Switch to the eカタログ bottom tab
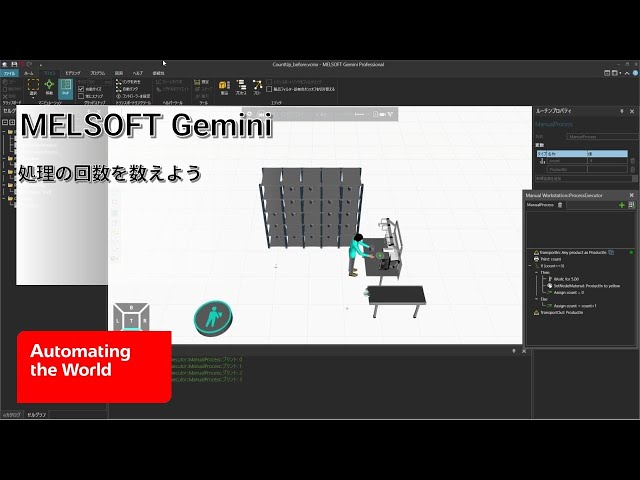 point(12,415)
